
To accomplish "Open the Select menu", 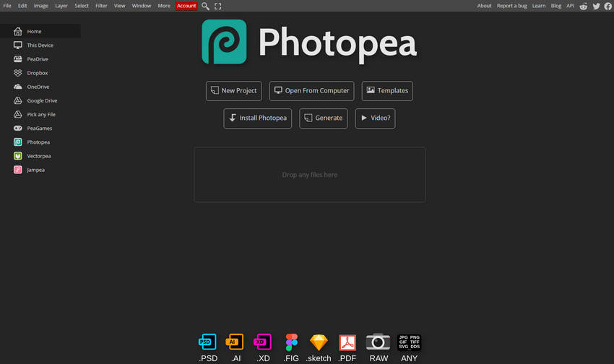I will pyautogui.click(x=82, y=6).
